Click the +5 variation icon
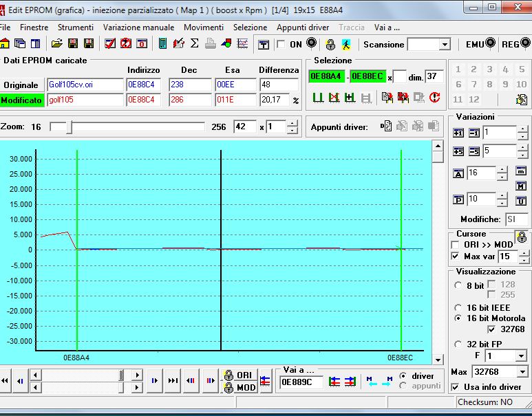This screenshot has height=416, width=532. pyautogui.click(x=459, y=151)
